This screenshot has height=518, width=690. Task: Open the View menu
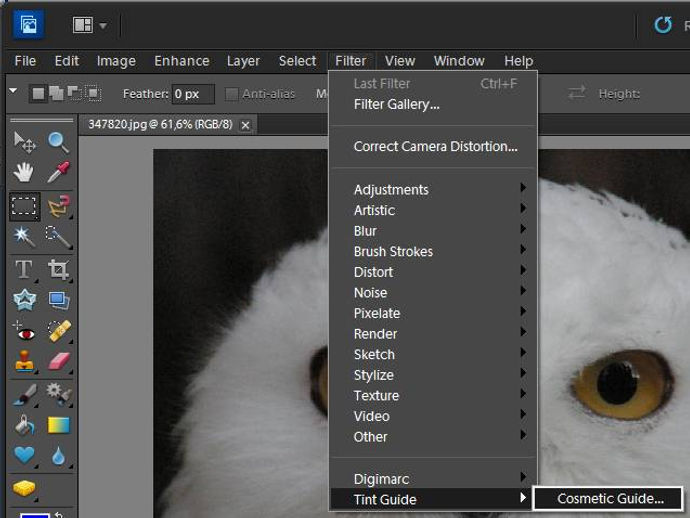pyautogui.click(x=400, y=61)
